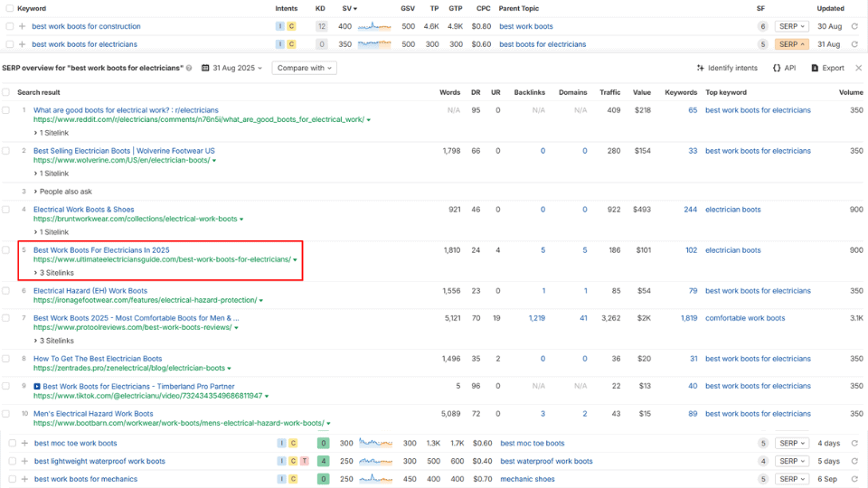Viewport: 868px width, 488px height.
Task: Open the 31 Aug 2025 date dropdown
Action: click(232, 68)
